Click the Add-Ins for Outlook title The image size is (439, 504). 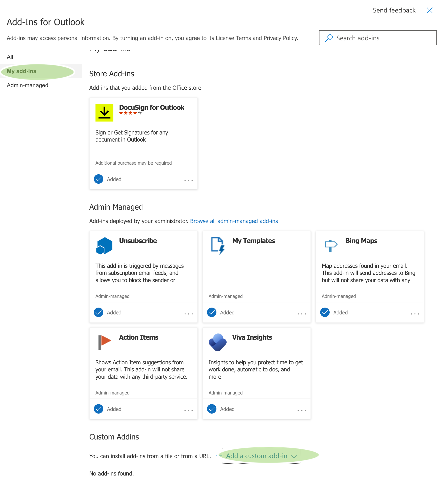[46, 22]
